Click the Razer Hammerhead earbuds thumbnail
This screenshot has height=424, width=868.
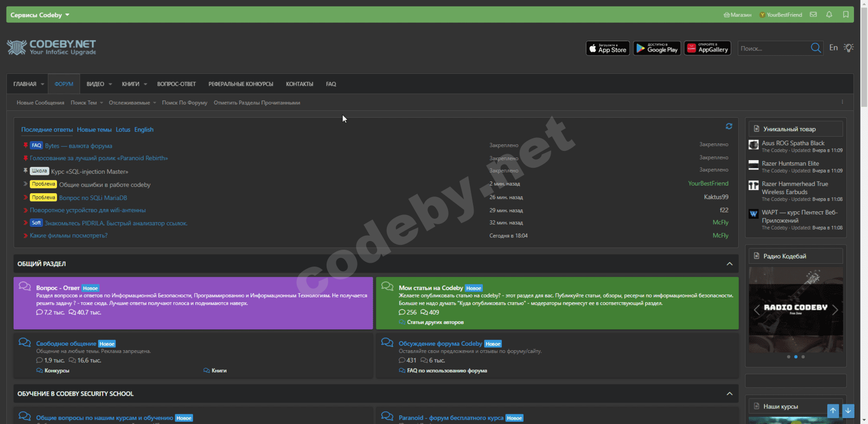pos(754,185)
